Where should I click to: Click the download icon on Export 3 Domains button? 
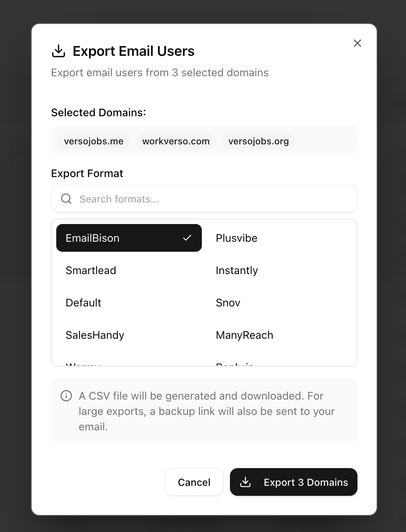[x=245, y=482]
